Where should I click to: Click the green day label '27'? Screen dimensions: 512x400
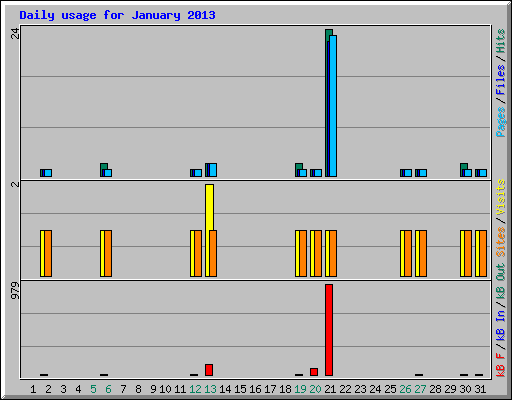420,389
